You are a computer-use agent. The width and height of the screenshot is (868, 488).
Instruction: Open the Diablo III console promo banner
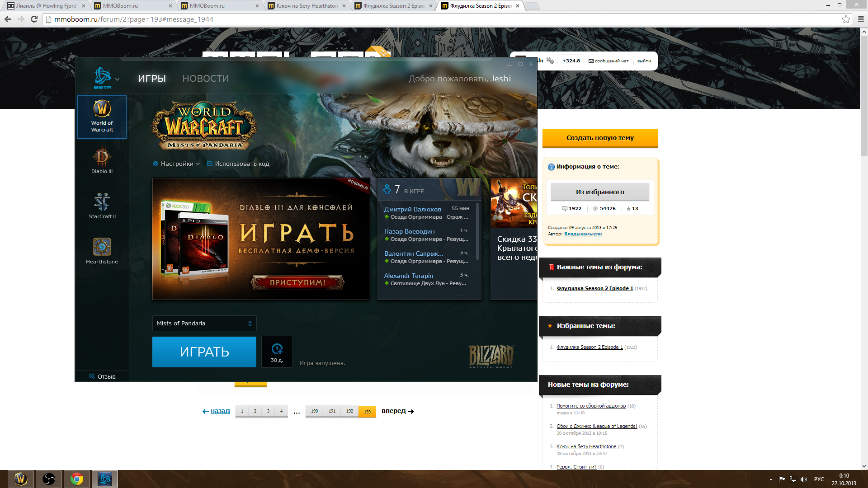pyautogui.click(x=261, y=239)
